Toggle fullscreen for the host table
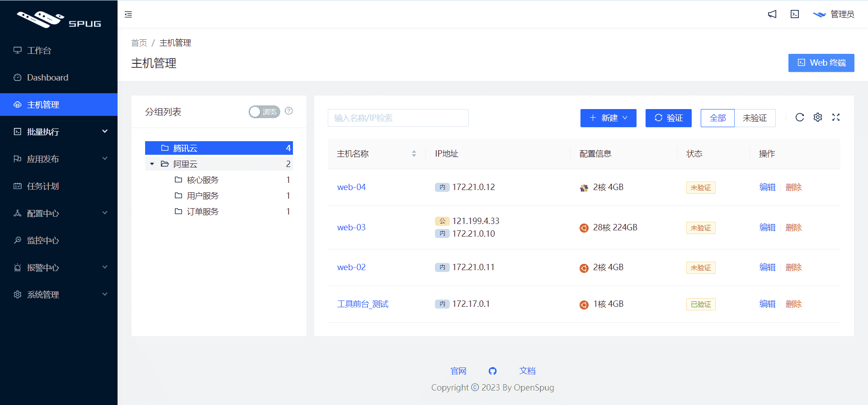The height and width of the screenshot is (405, 868). click(x=836, y=117)
